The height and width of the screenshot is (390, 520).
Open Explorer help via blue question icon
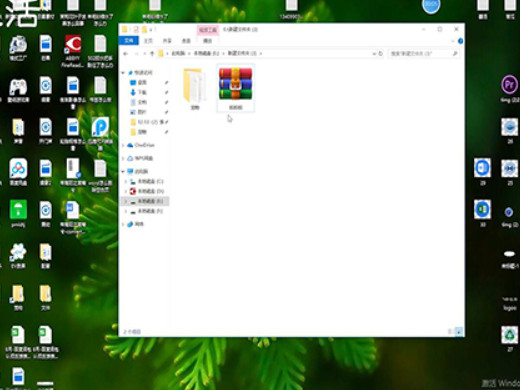click(460, 41)
